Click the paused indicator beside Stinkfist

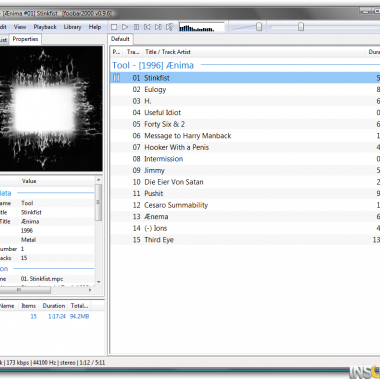click(116, 78)
